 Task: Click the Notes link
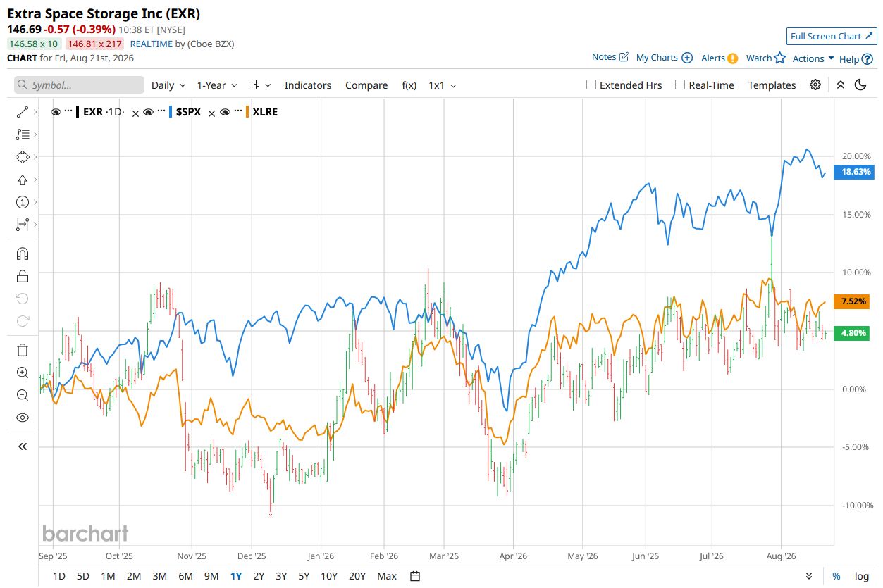[610, 57]
